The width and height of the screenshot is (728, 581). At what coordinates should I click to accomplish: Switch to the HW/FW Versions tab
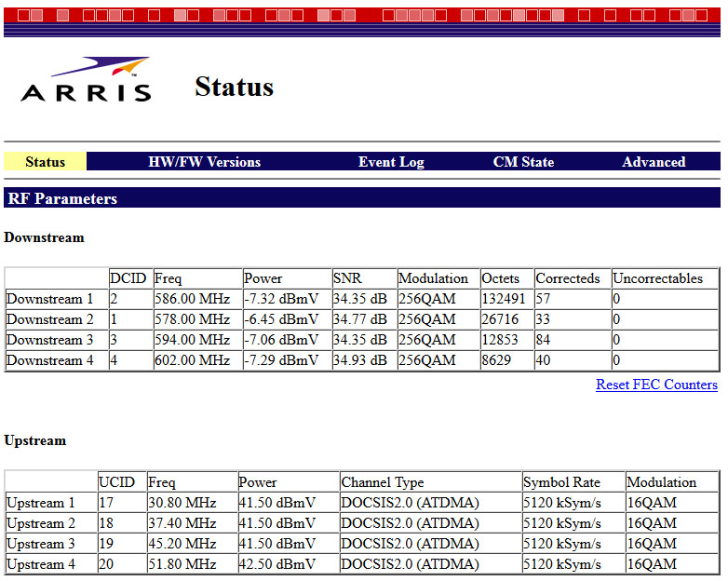pyautogui.click(x=204, y=162)
